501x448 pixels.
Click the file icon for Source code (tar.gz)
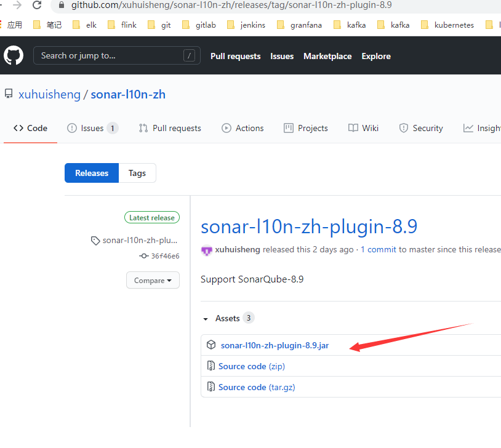pos(211,386)
